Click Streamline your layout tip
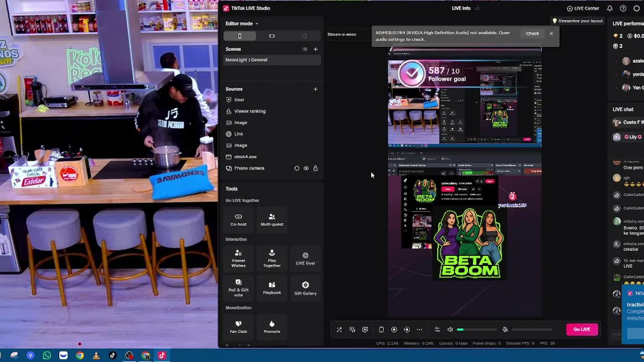The width and height of the screenshot is (644, 362). [x=578, y=21]
